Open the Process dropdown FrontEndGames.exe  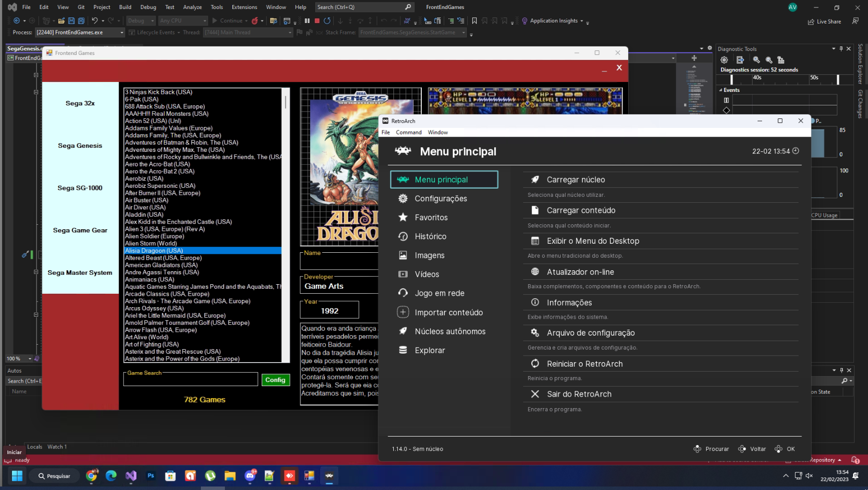79,32
